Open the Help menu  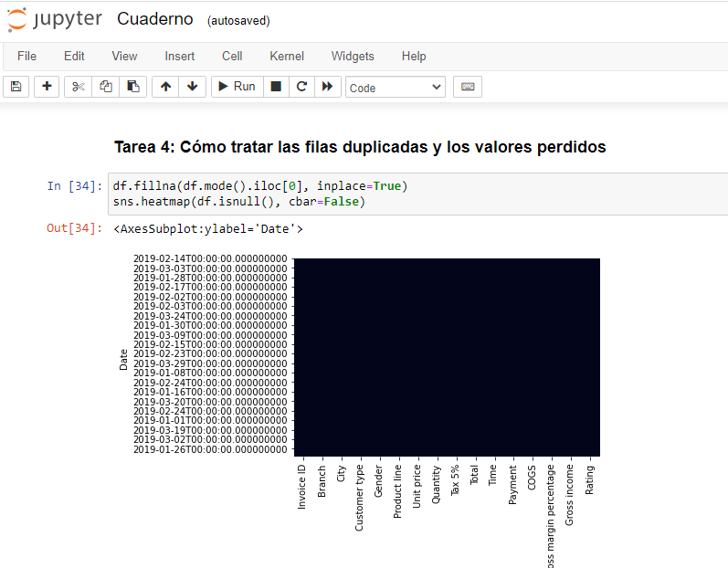(414, 56)
